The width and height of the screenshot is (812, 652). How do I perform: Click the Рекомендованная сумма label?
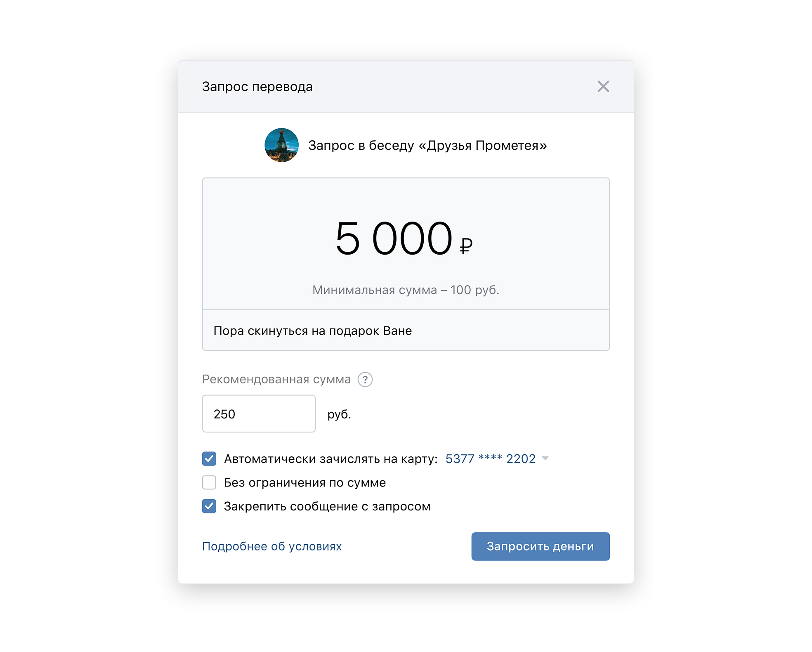(276, 379)
